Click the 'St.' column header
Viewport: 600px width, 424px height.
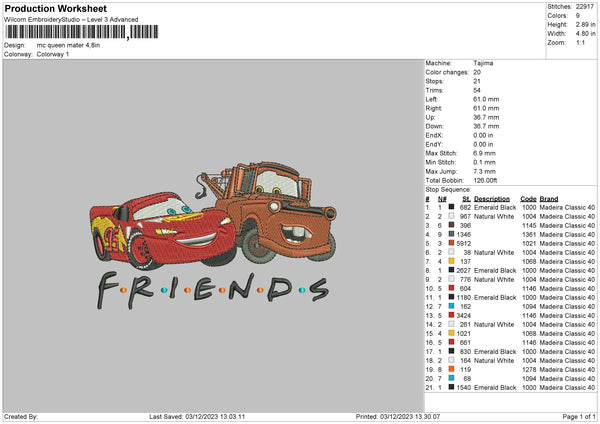pos(466,199)
